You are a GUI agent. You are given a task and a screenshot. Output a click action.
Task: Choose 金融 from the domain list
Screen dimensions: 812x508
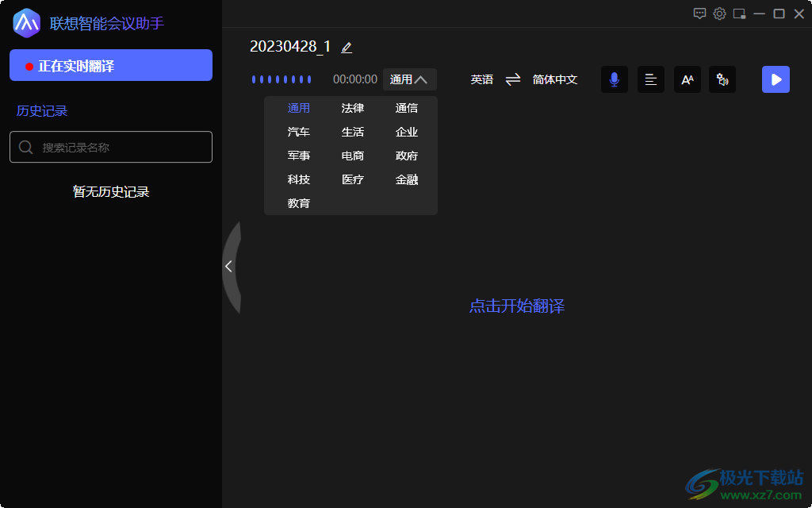(x=407, y=179)
